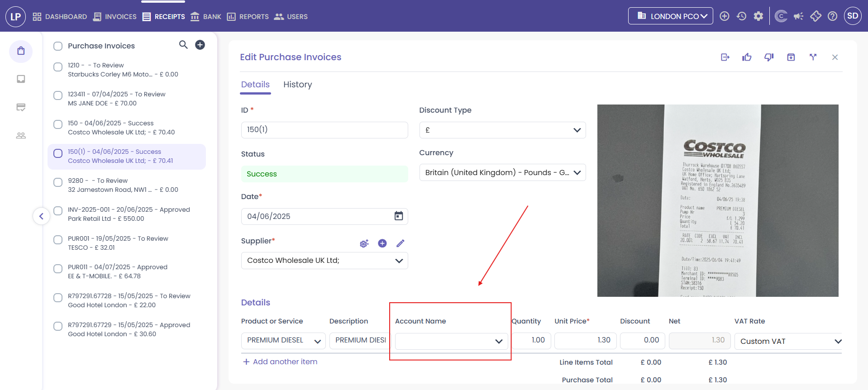
Task: Open the Supplier dropdown Costco Wholesale
Action: (324, 261)
